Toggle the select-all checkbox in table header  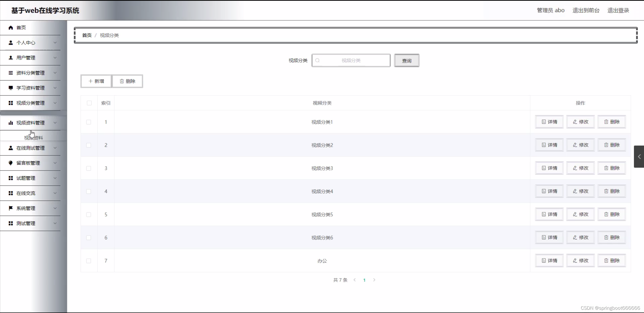89,103
